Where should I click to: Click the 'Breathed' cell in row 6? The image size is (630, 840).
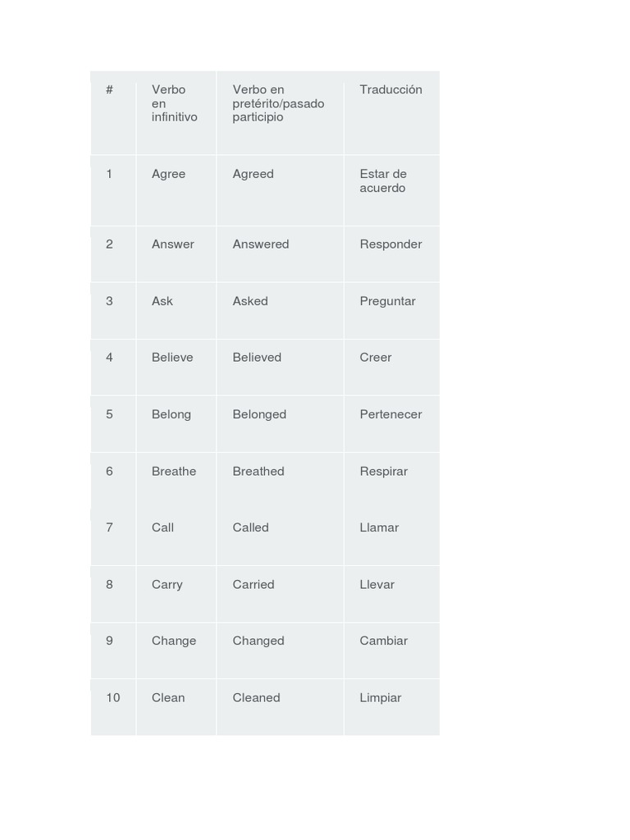point(258,472)
